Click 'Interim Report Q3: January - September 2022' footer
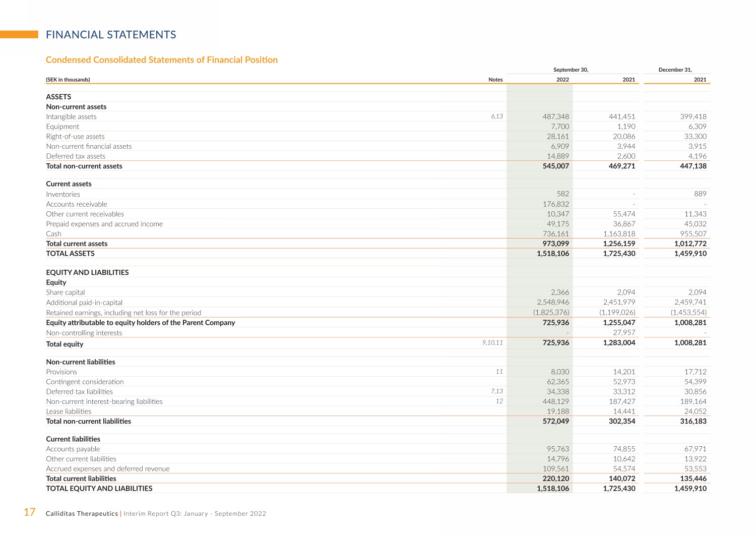 click(x=195, y=514)
